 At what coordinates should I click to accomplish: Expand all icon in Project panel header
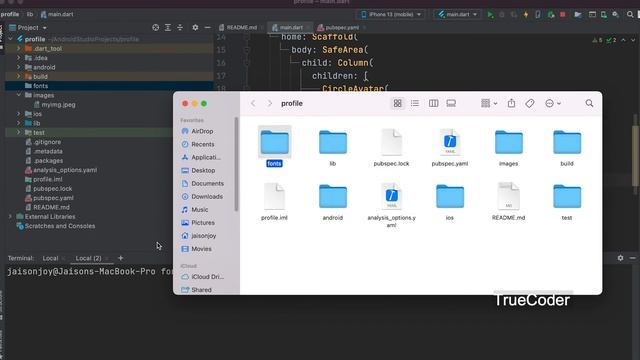pyautogui.click(x=168, y=28)
